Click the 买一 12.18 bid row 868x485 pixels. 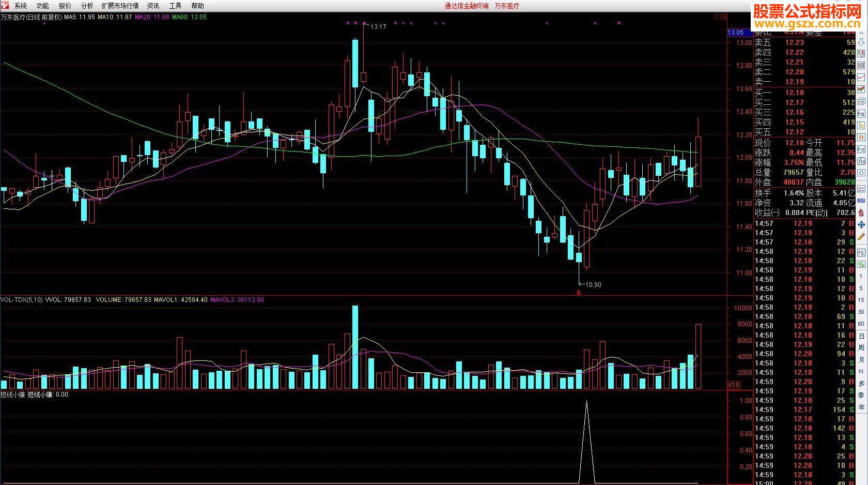pos(805,93)
